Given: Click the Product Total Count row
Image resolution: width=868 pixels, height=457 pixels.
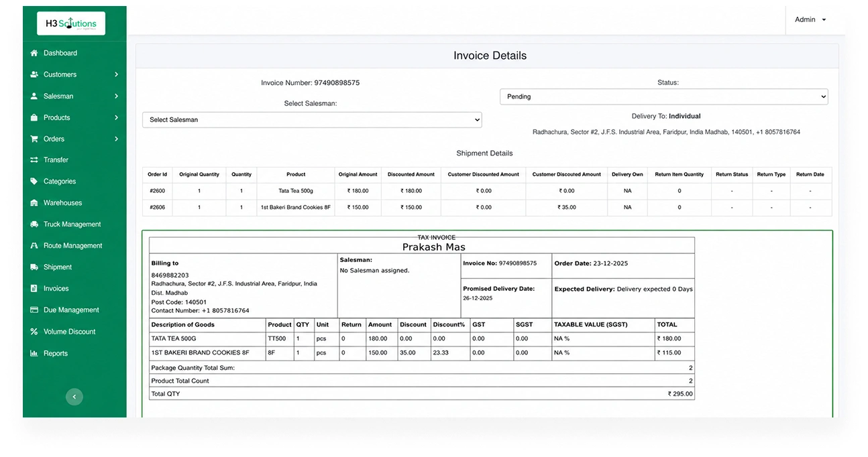Looking at the screenshot, I should (x=422, y=381).
